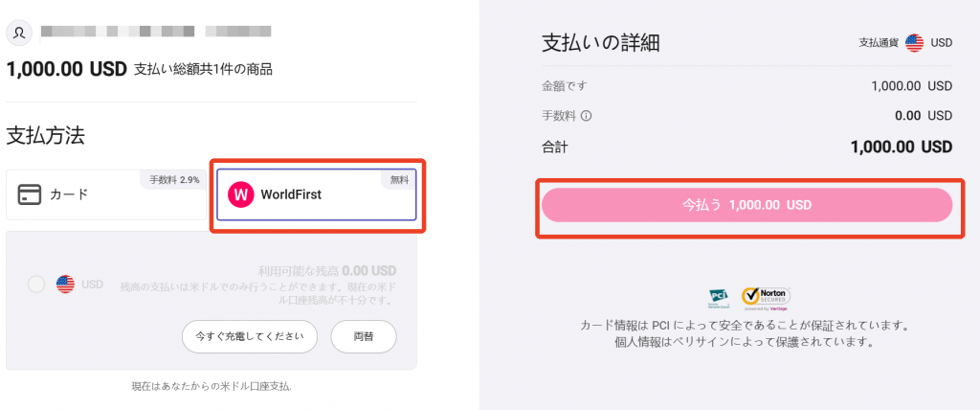
Task: Click the credit card icon
Action: 30,194
